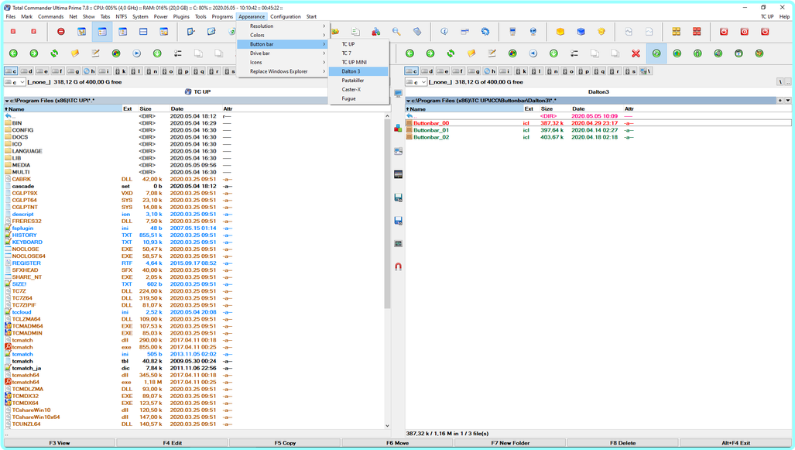The width and height of the screenshot is (795, 450).
Task: Expand the Replace Windows Explorer submenu
Action: pyautogui.click(x=283, y=71)
